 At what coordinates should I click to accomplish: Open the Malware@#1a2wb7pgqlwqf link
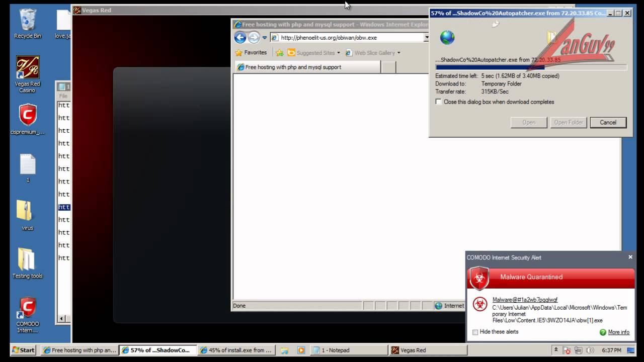point(525,300)
